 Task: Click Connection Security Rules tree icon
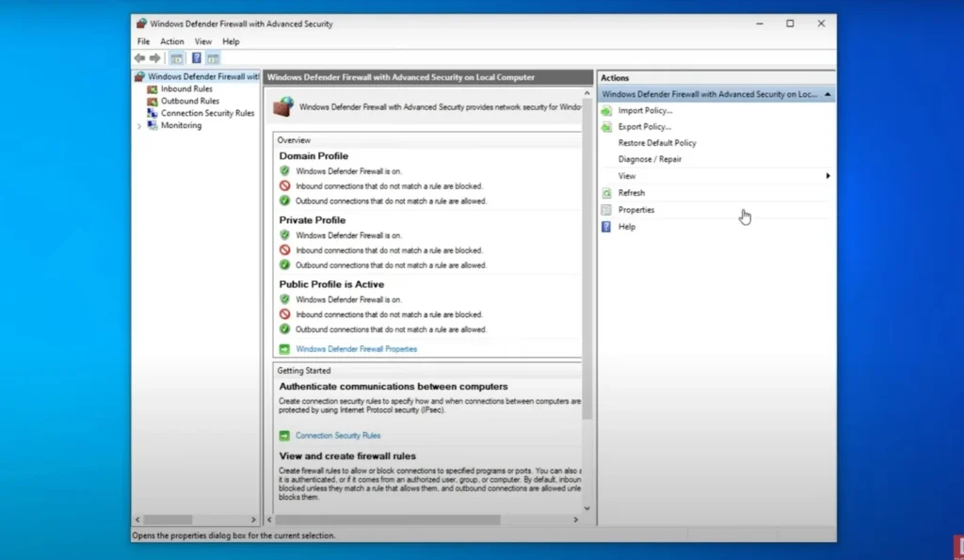[x=152, y=113]
